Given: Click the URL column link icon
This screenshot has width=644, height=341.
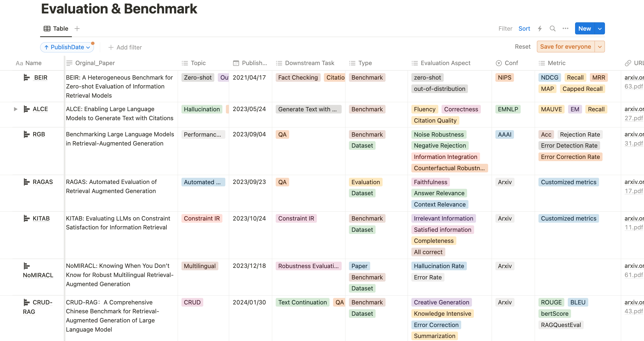Looking at the screenshot, I should point(628,63).
